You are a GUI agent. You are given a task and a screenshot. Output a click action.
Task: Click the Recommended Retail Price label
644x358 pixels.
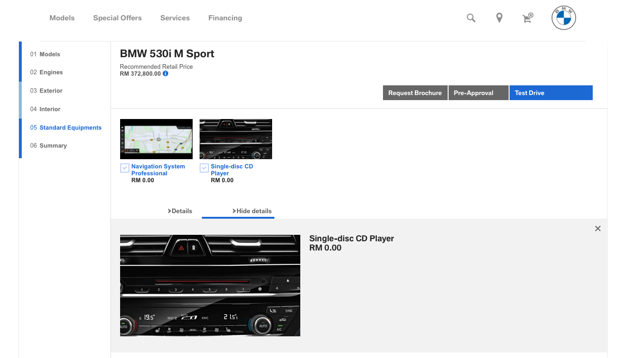click(156, 66)
